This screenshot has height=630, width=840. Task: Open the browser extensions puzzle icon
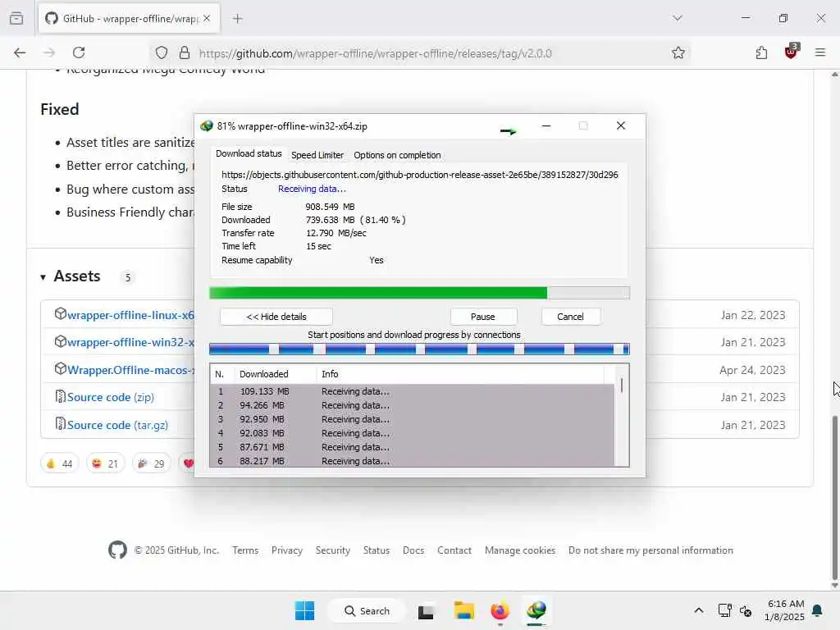pos(761,52)
